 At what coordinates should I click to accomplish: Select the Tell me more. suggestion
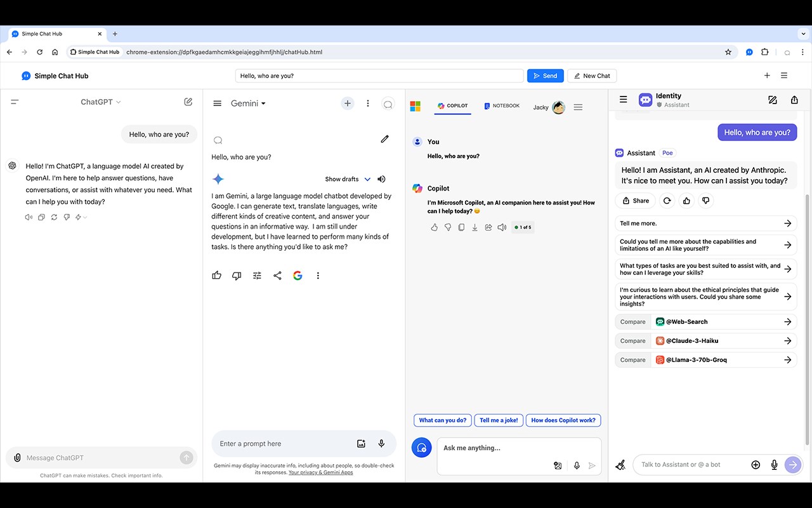coord(706,224)
